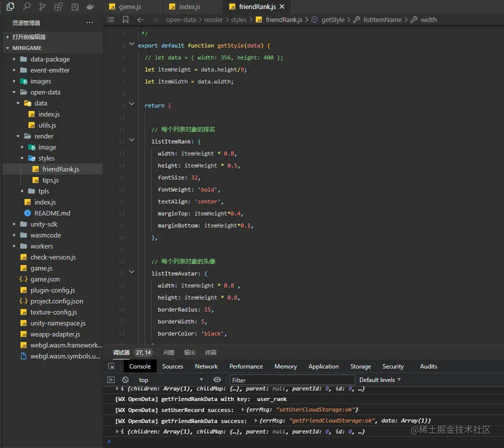Expand the unity-sdk folder
The image size is (504, 448).
click(44, 224)
